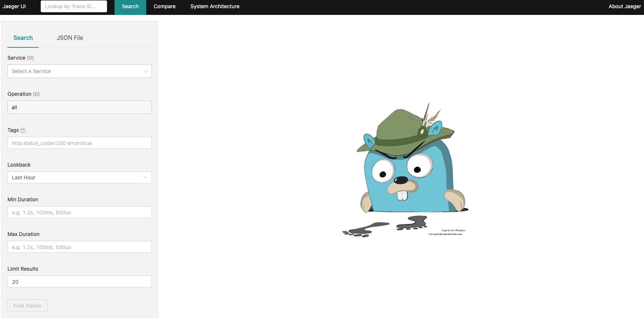Select the Search panel tab

tap(23, 38)
